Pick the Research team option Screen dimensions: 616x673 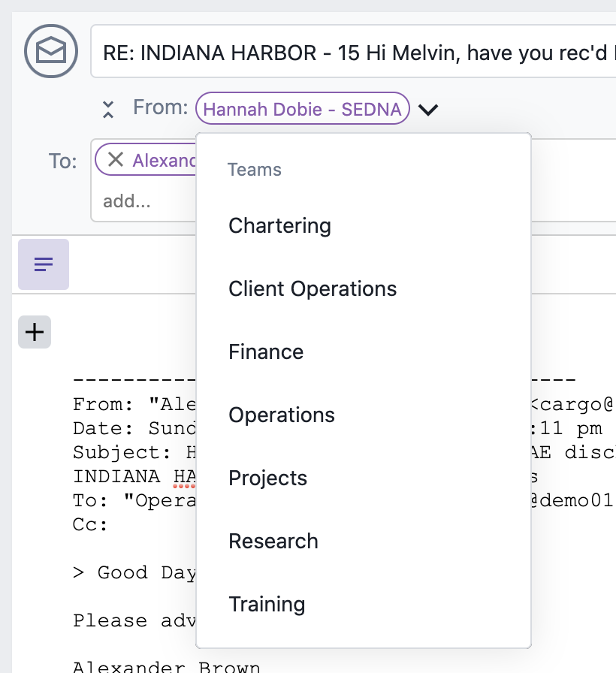(273, 541)
